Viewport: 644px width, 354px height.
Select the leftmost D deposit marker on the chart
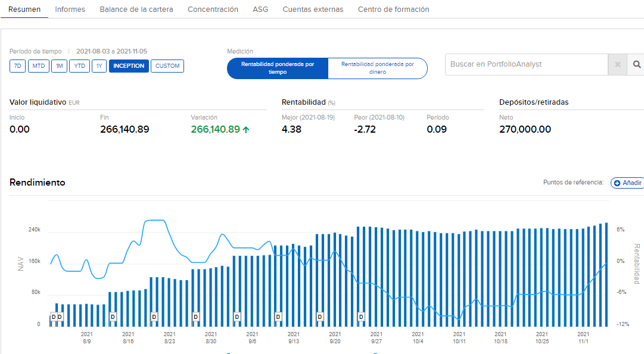click(x=53, y=317)
